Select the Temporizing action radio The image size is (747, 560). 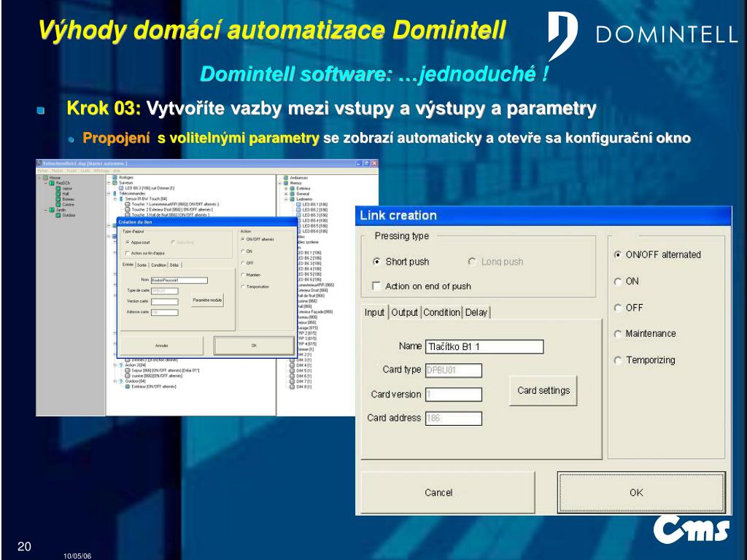point(618,360)
